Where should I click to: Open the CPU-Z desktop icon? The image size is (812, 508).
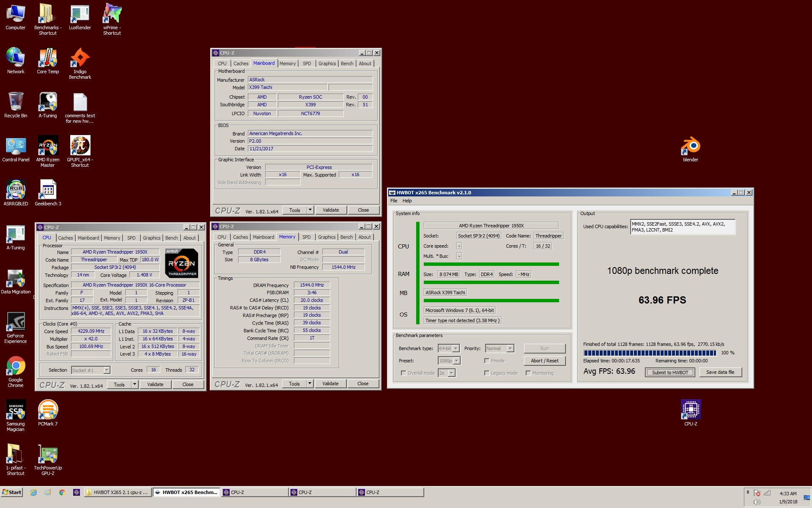(691, 413)
